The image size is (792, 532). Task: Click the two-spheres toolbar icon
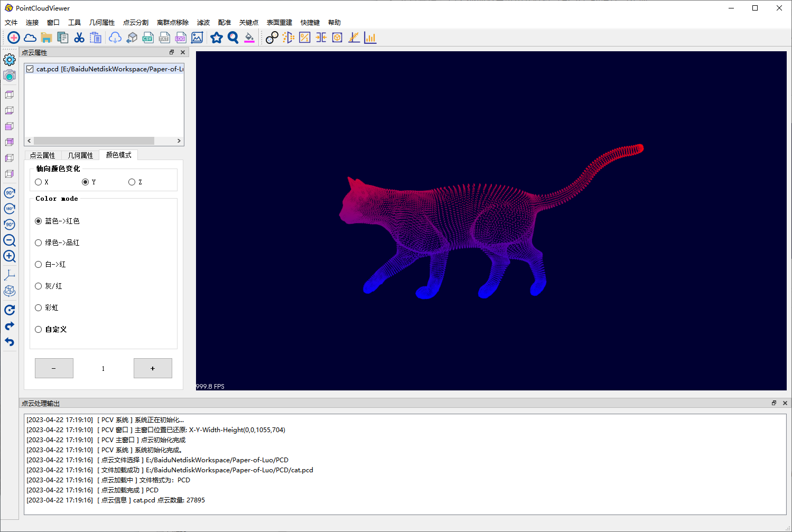tap(272, 38)
